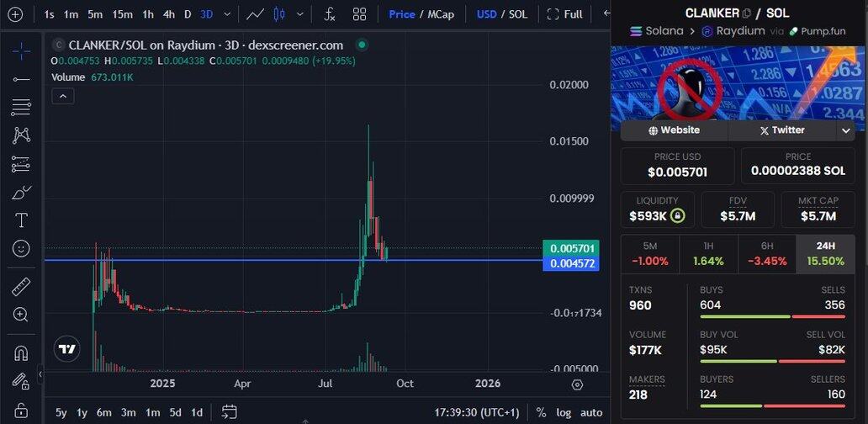
Task: Set the date range to 1y
Action: 82,412
